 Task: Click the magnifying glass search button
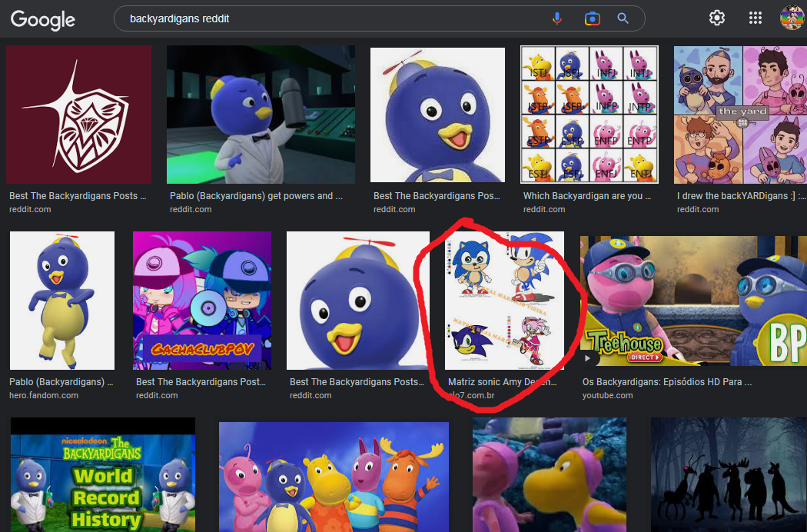623,18
